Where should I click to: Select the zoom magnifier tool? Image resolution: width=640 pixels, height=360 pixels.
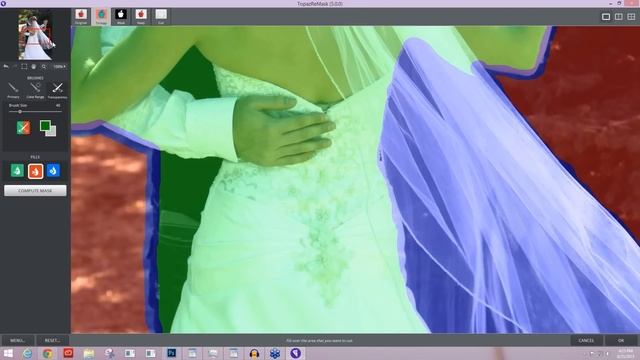tap(44, 67)
